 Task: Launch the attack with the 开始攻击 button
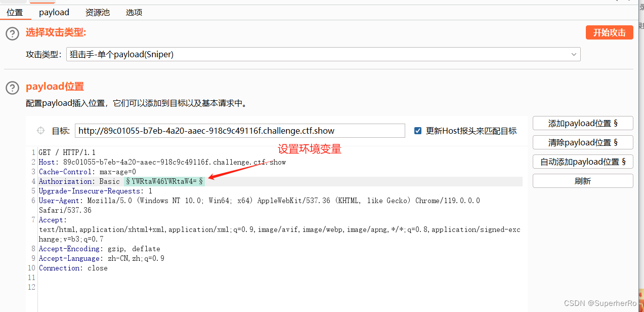coord(609,32)
